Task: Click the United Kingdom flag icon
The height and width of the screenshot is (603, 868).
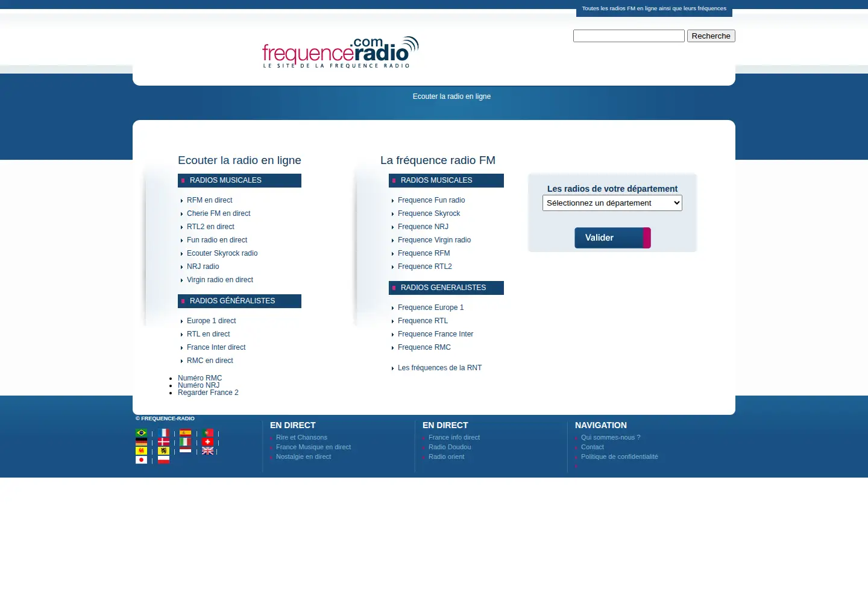Action: coord(208,451)
